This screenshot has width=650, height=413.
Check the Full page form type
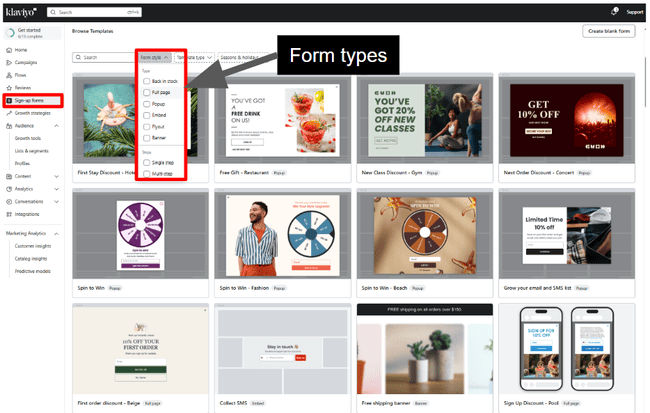(x=147, y=92)
